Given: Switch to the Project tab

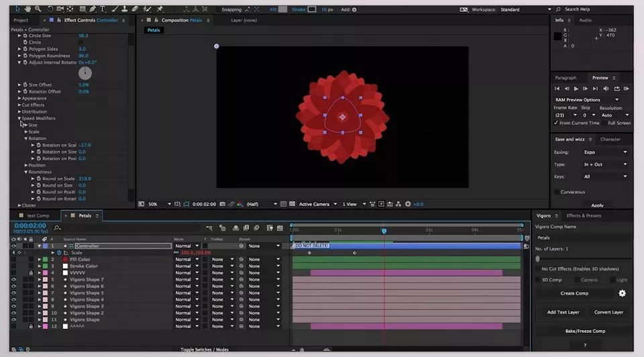Looking at the screenshot, I should (21, 20).
